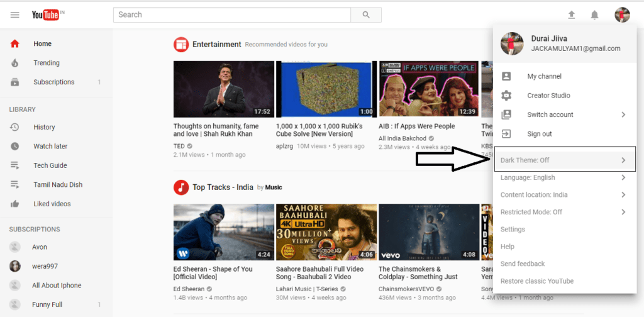644x317 pixels.
Task: Click inside the Search input field
Action: tap(232, 15)
